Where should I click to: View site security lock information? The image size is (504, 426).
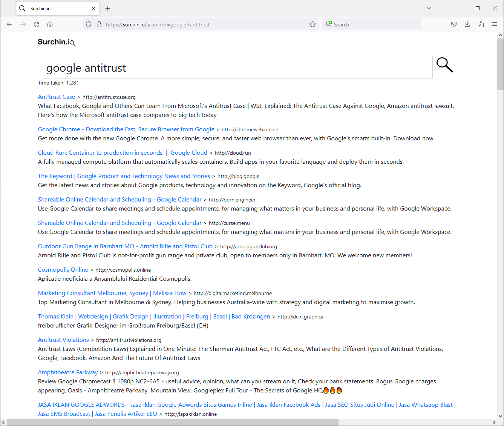click(99, 25)
